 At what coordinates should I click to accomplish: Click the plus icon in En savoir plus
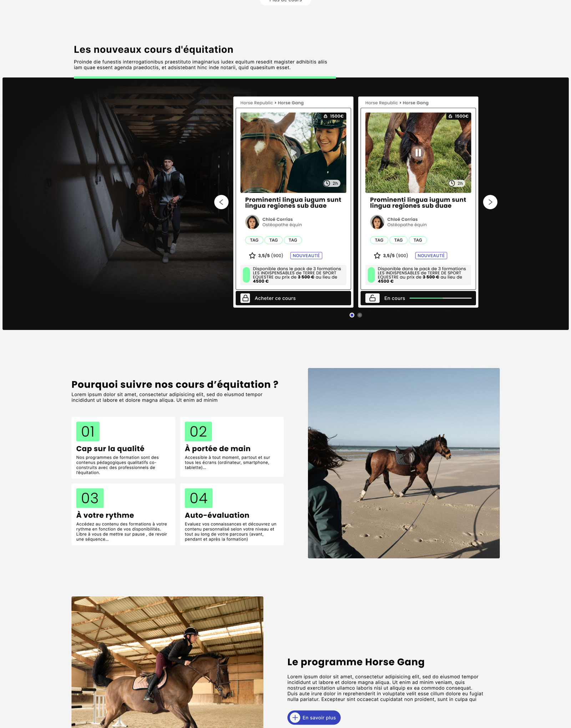[295, 717]
